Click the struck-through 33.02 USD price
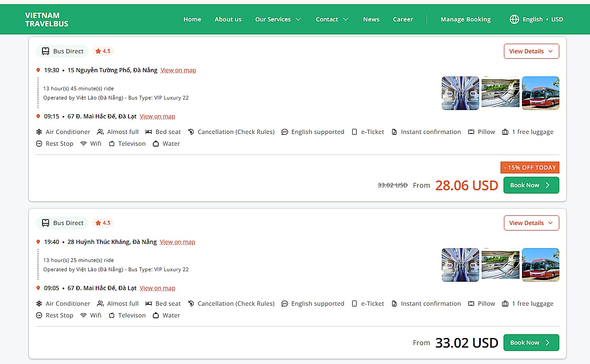The width and height of the screenshot is (590, 364). pyautogui.click(x=393, y=185)
